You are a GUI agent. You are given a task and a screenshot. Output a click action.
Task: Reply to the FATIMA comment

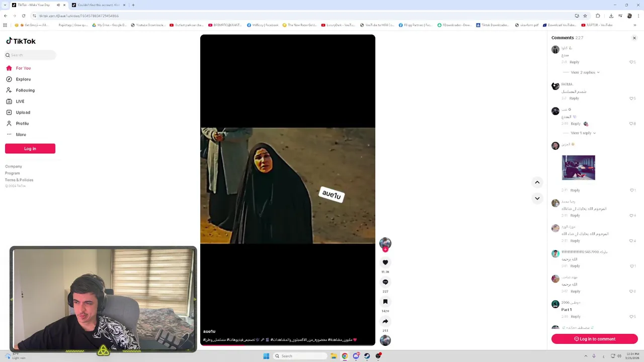574,99
